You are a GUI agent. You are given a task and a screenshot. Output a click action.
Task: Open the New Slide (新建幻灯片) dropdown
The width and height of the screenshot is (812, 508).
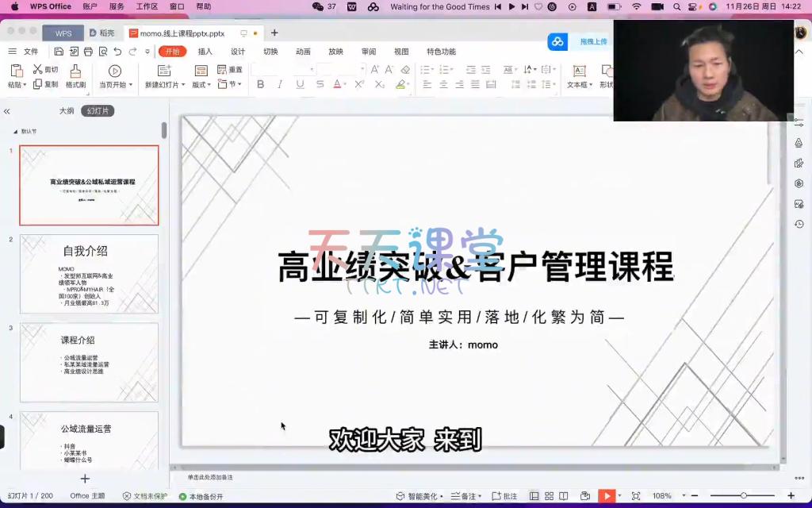[x=165, y=85]
